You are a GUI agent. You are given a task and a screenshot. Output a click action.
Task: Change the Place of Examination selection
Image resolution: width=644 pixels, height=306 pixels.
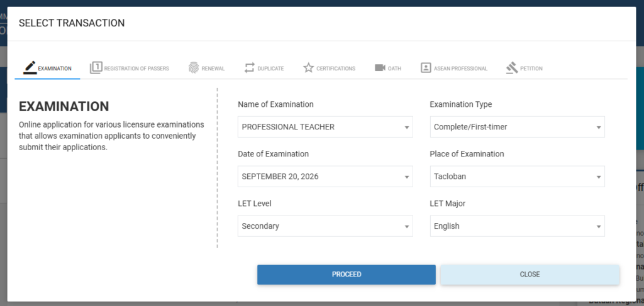click(x=517, y=177)
